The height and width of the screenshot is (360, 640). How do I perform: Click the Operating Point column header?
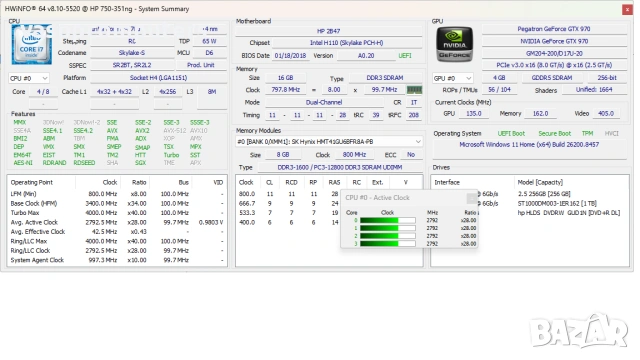32,182
